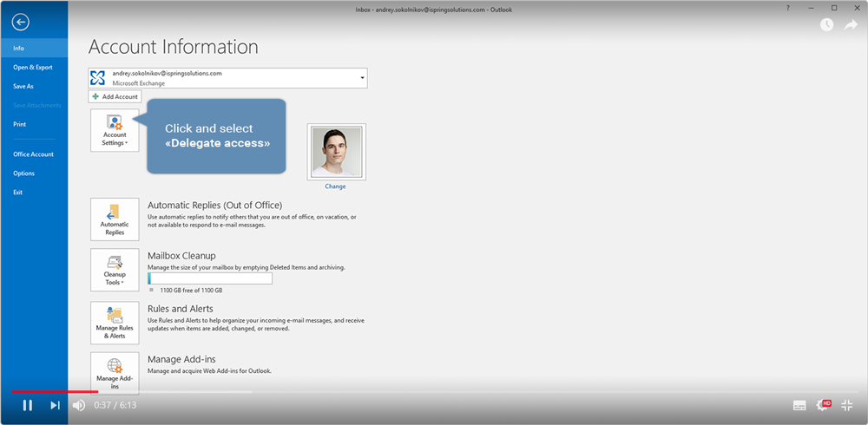Screen dimensions: 868x425
Task: Click the Change photo link
Action: 335,186
